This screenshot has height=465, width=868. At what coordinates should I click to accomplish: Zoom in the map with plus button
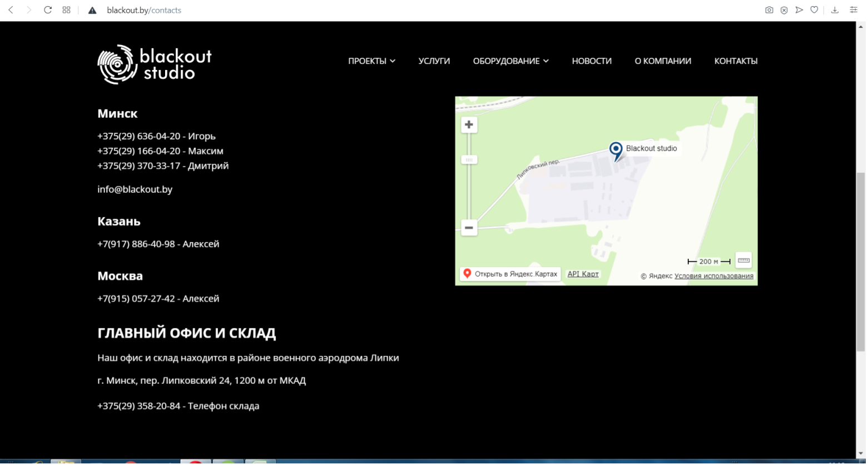point(469,125)
